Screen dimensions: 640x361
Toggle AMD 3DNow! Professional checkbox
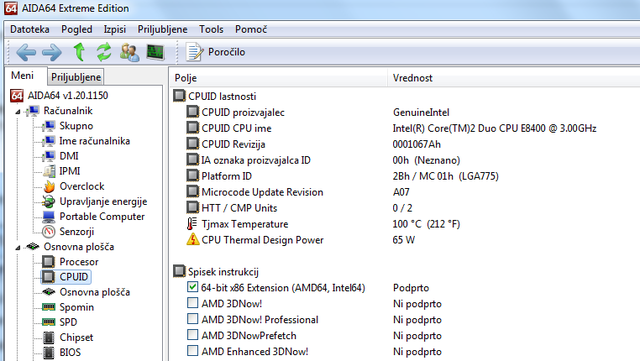[193, 319]
